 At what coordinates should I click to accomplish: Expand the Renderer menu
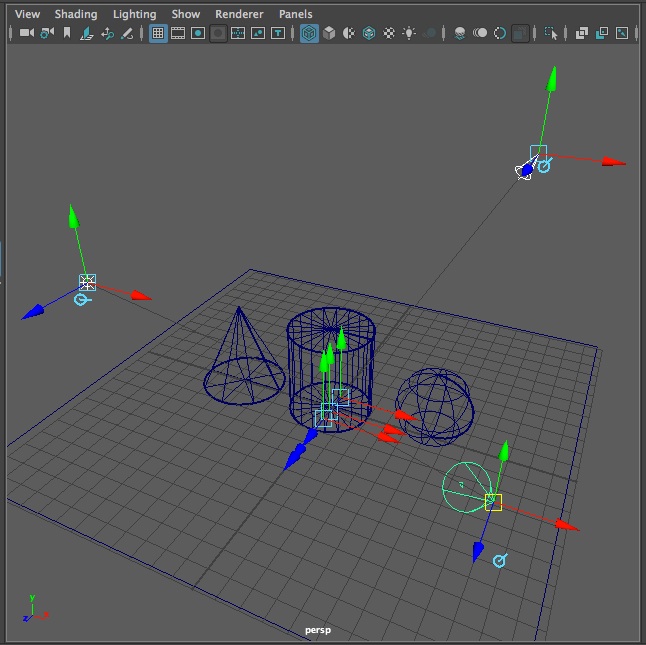coord(239,14)
